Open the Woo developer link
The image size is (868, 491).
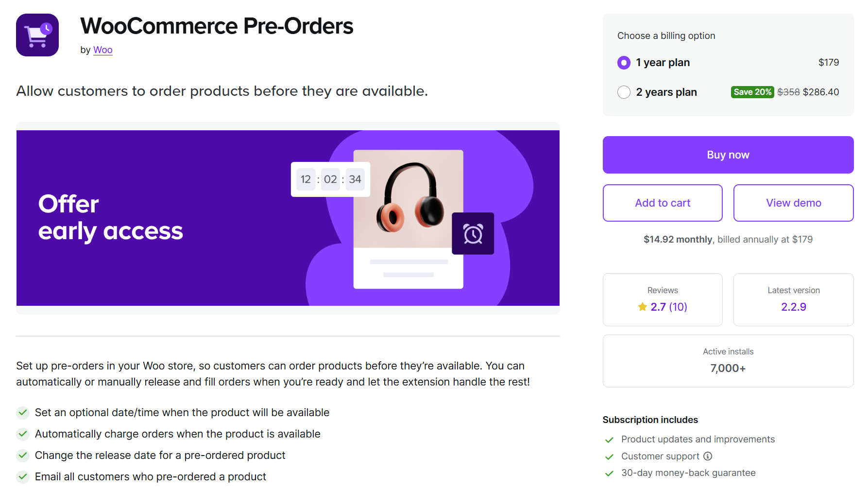click(102, 50)
